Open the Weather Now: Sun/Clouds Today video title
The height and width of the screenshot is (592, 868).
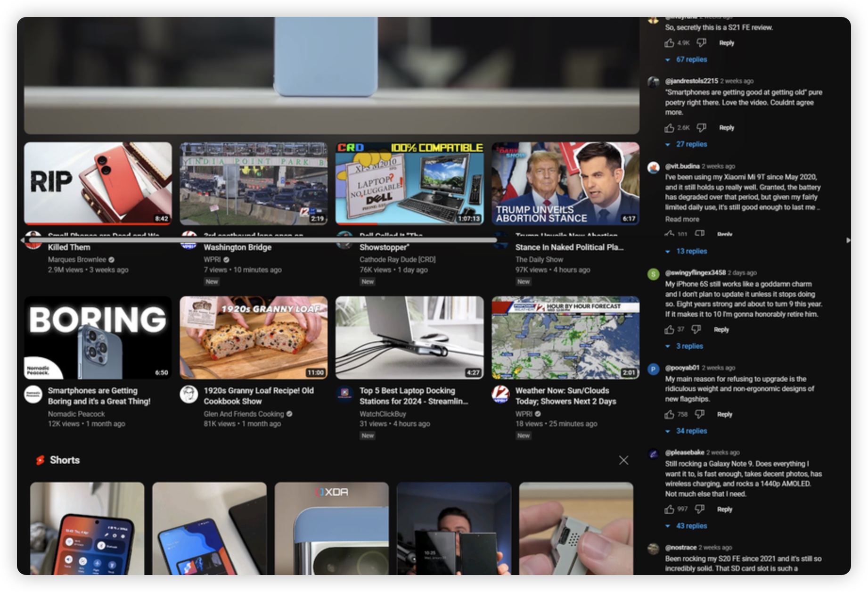coord(566,396)
